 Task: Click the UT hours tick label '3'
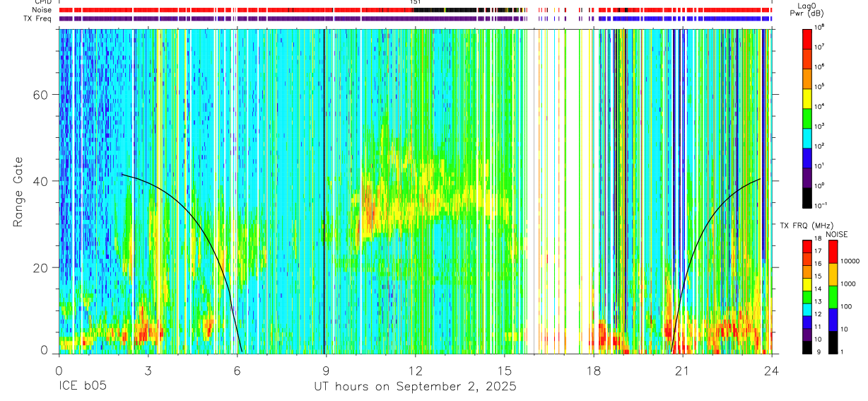(x=148, y=370)
